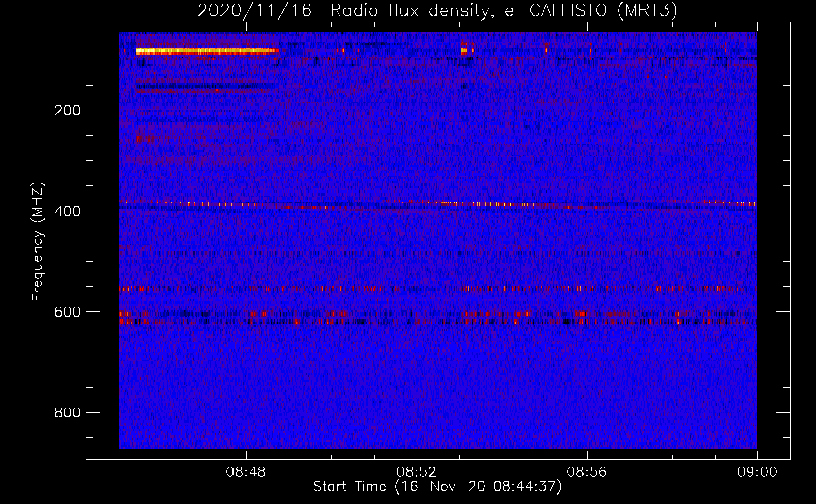
Task: Click the 200 frequency tick label
Action: coord(68,110)
